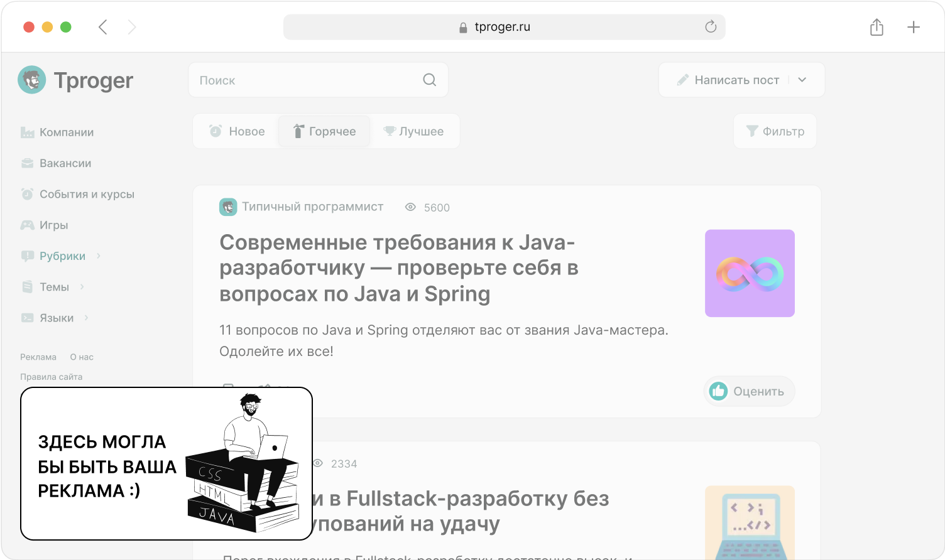Rate the post using the Оценить button

pyautogui.click(x=749, y=390)
